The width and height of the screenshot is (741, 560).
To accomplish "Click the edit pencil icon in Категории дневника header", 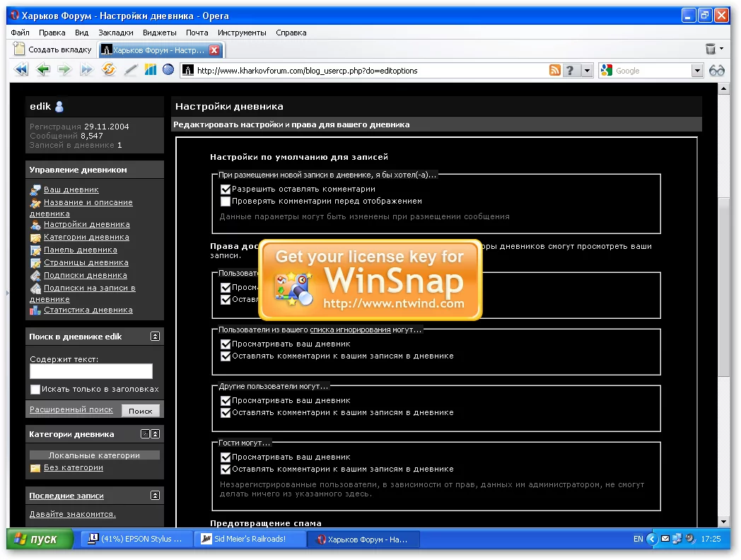I will 146,434.
